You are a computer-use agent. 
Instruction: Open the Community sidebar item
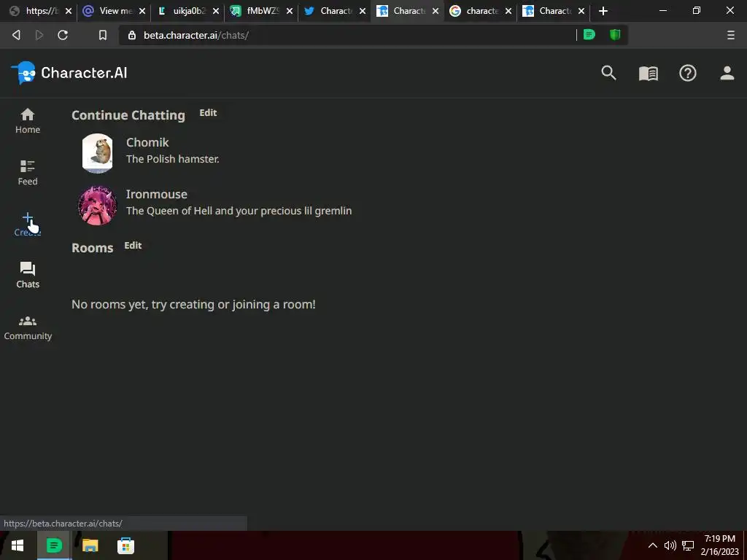[x=28, y=328]
